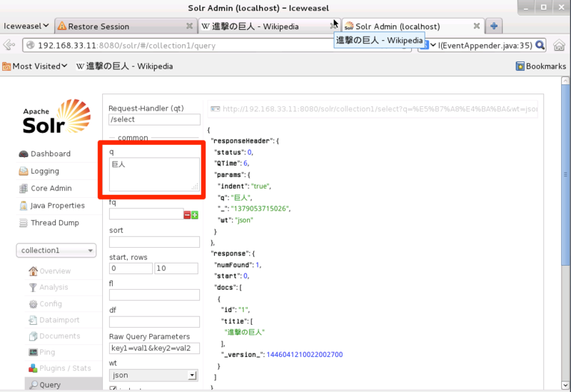Go to the Home page icon
The height and width of the screenshot is (392, 571).
559,45
